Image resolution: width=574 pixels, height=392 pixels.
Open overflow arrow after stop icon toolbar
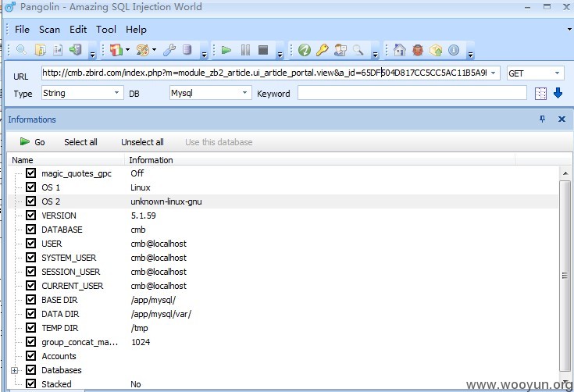[x=280, y=55]
